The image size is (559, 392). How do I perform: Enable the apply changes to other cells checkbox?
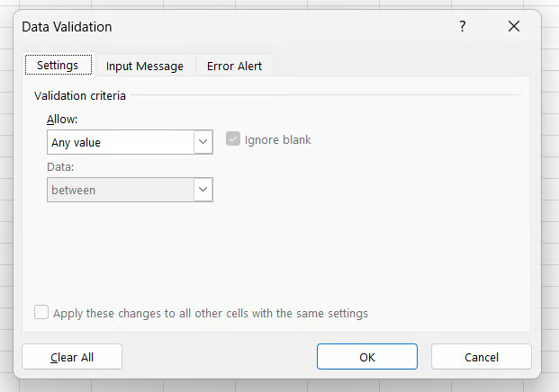[x=41, y=313]
